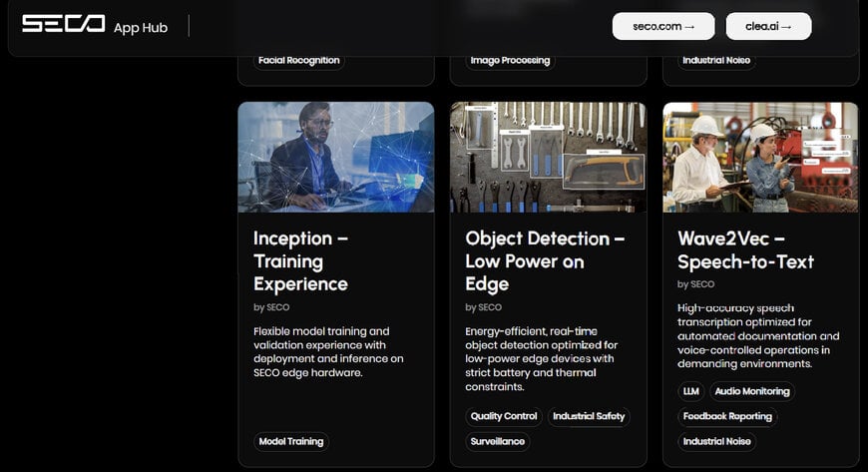Image resolution: width=868 pixels, height=472 pixels.
Task: Select the LLM tag
Action: [690, 391]
